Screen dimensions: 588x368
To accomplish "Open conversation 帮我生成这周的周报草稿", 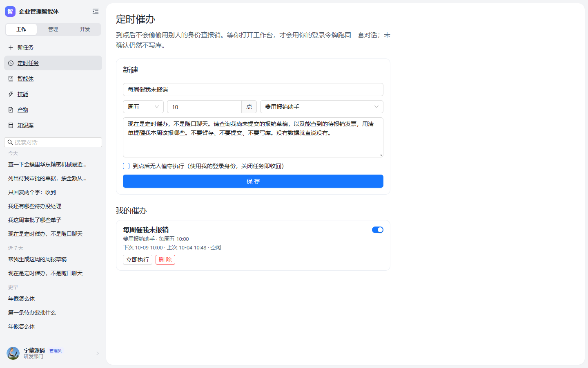I will pyautogui.click(x=37, y=259).
